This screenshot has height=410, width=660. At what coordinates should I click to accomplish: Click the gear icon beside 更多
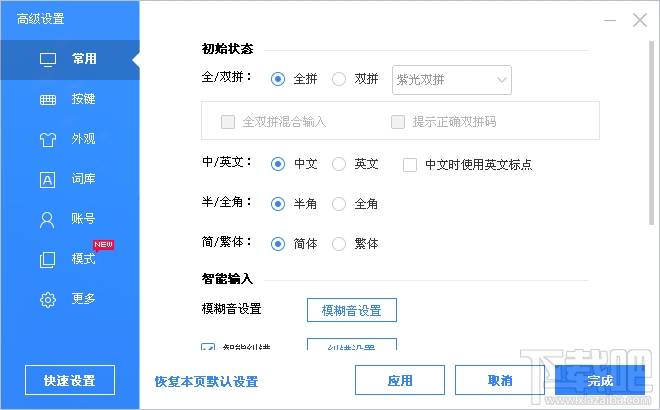pos(48,300)
